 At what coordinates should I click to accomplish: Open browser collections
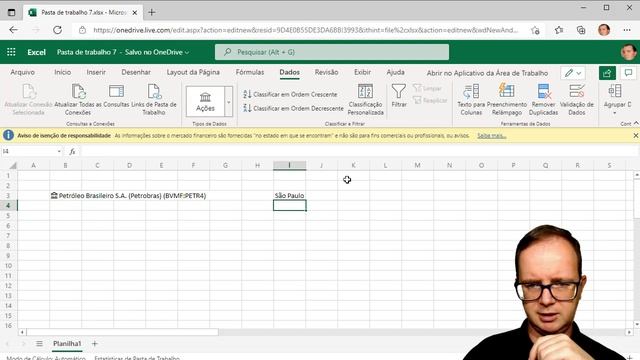(581, 30)
